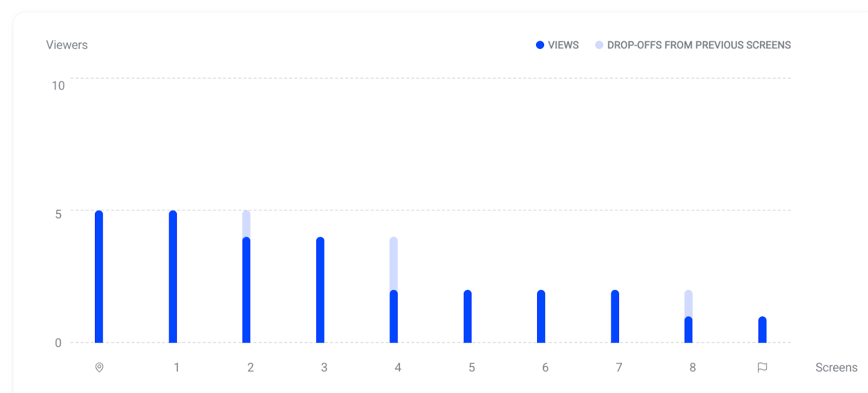Viewport: 868px width, 393px height.
Task: Click the views bar for screen 1
Action: 173,277
